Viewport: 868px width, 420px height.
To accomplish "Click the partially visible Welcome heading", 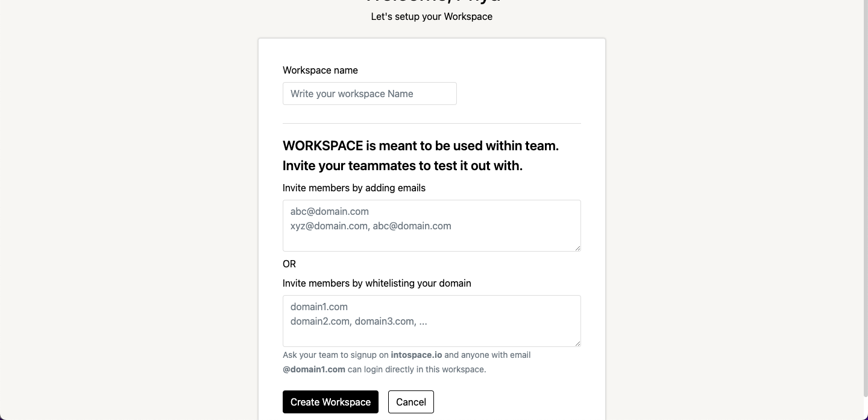I will click(x=433, y=2).
